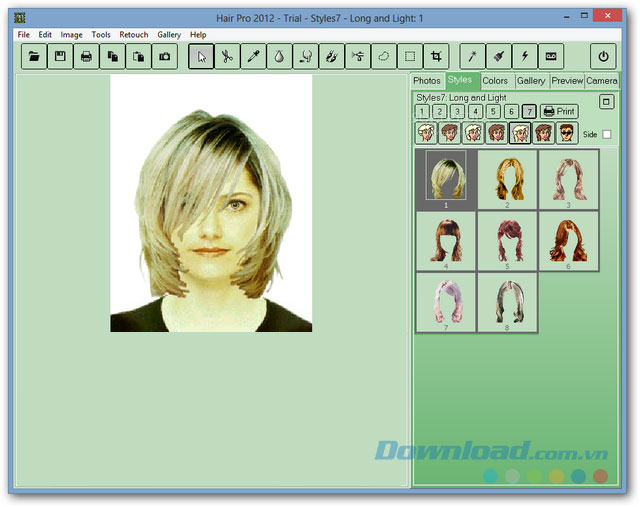The height and width of the screenshot is (507, 640).
Task: Open the Image menu
Action: click(71, 35)
